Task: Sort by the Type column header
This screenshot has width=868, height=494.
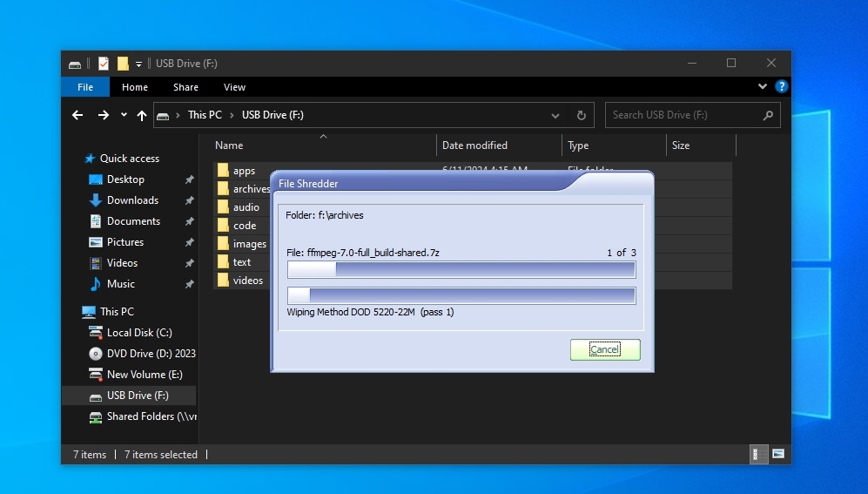Action: 615,145
